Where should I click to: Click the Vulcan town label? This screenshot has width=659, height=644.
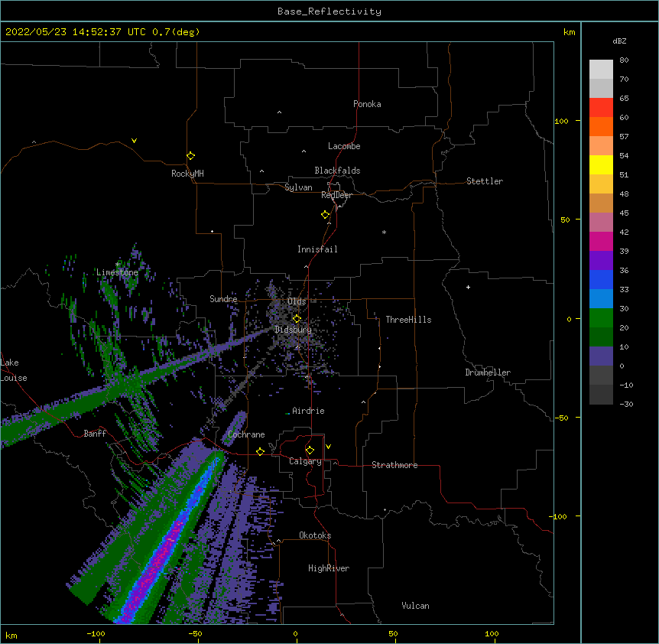point(415,606)
